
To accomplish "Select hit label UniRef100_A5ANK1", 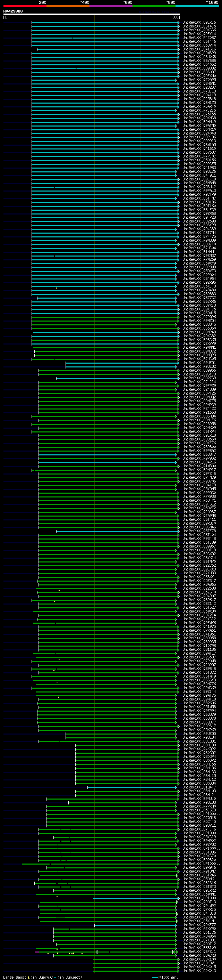I will pos(199,879).
